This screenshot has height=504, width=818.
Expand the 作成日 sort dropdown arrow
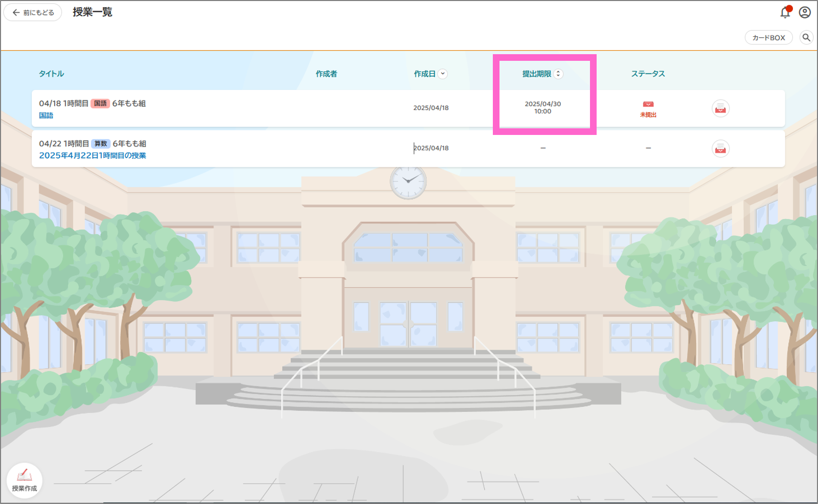(x=443, y=74)
